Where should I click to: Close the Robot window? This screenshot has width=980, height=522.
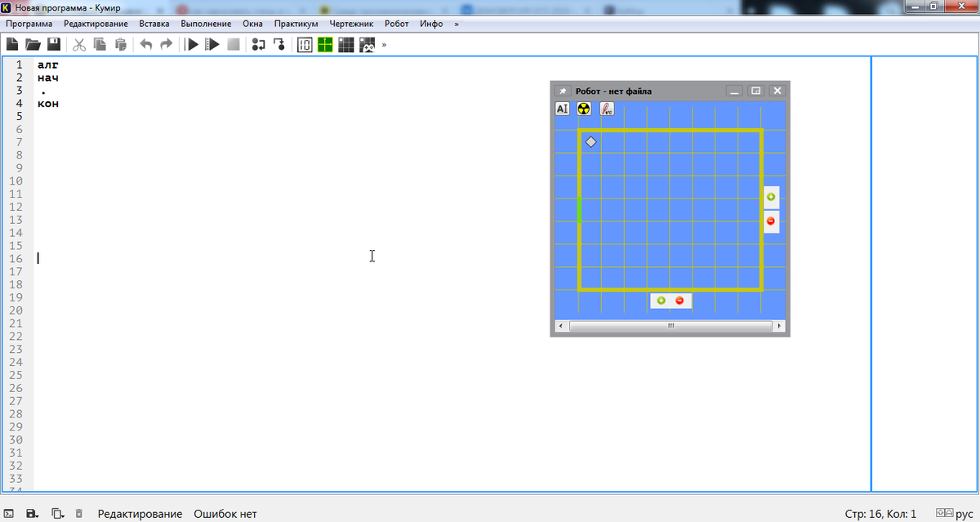[778, 91]
